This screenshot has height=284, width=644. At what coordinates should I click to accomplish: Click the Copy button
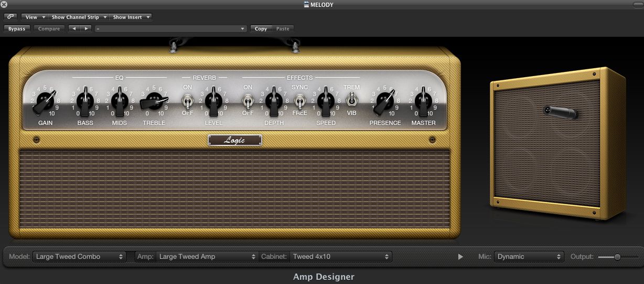(261, 29)
